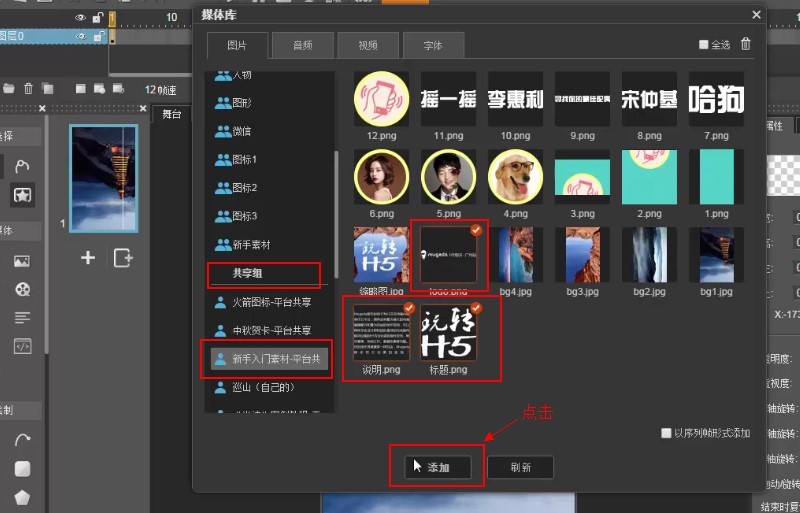The width and height of the screenshot is (800, 513).
Task: Open the 图标1 folder in library list
Action: click(244, 160)
